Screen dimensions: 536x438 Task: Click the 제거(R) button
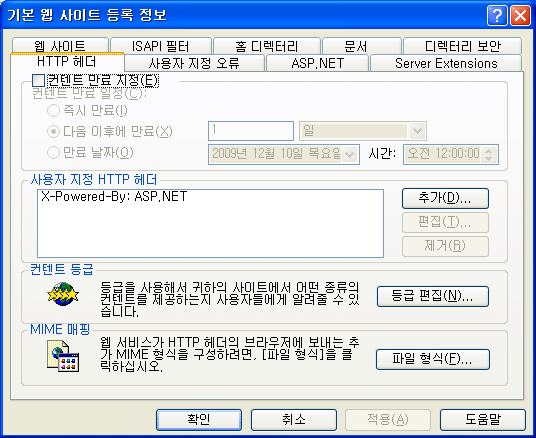(x=445, y=246)
